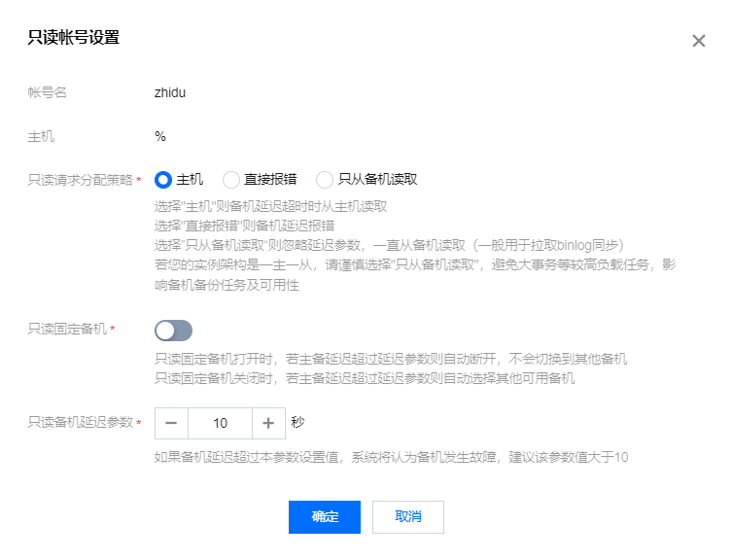This screenshot has height=560, width=732.
Task: Confirm settings with the 确定 button
Action: click(x=325, y=517)
